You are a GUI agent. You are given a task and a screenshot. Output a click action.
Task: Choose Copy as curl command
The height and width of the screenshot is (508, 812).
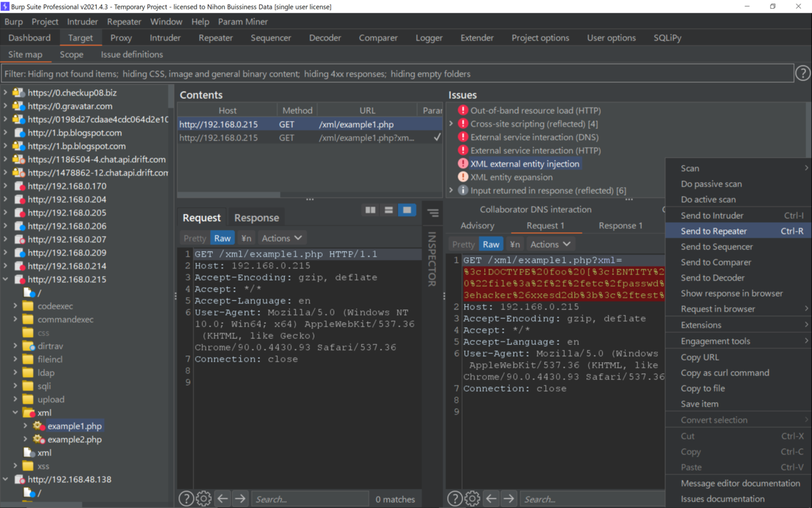pyautogui.click(x=738, y=373)
